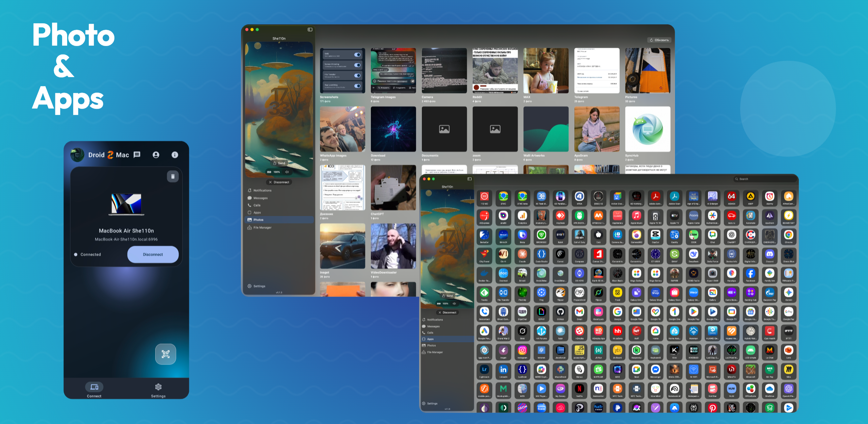Open the SyncHub album thumbnail

tap(648, 129)
